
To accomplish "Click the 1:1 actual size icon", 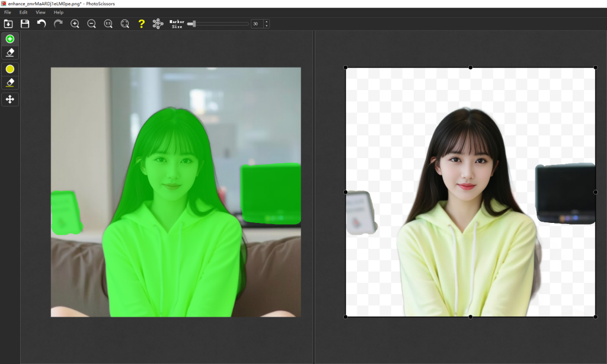I will coord(108,24).
